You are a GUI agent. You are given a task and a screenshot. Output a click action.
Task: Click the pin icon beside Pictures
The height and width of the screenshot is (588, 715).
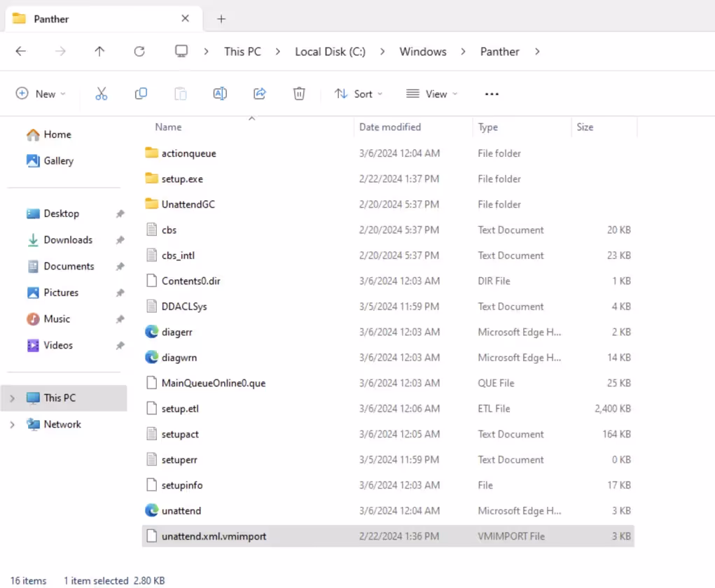tap(120, 293)
